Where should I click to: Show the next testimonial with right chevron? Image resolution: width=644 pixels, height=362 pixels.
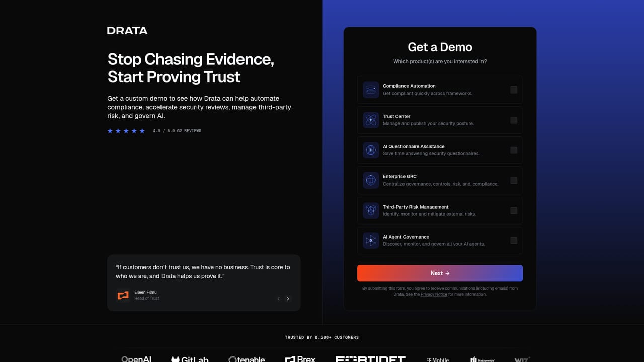pos(288,299)
